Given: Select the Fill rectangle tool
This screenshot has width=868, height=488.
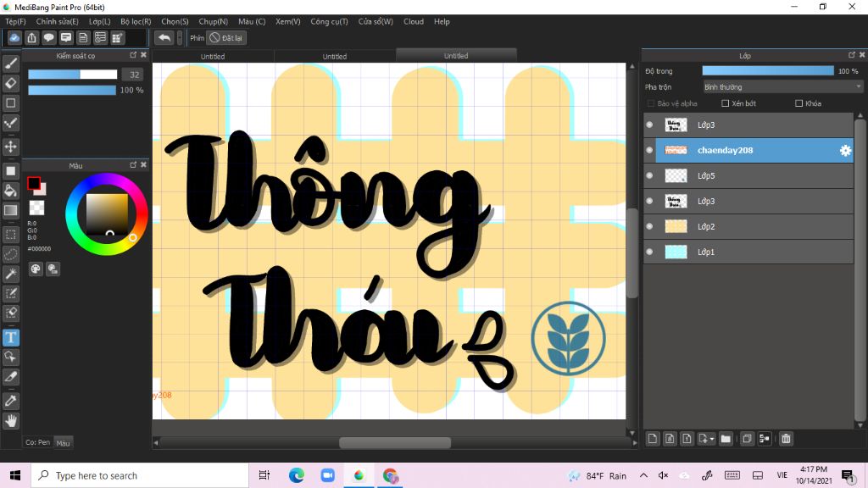Looking at the screenshot, I should pos(10,171).
